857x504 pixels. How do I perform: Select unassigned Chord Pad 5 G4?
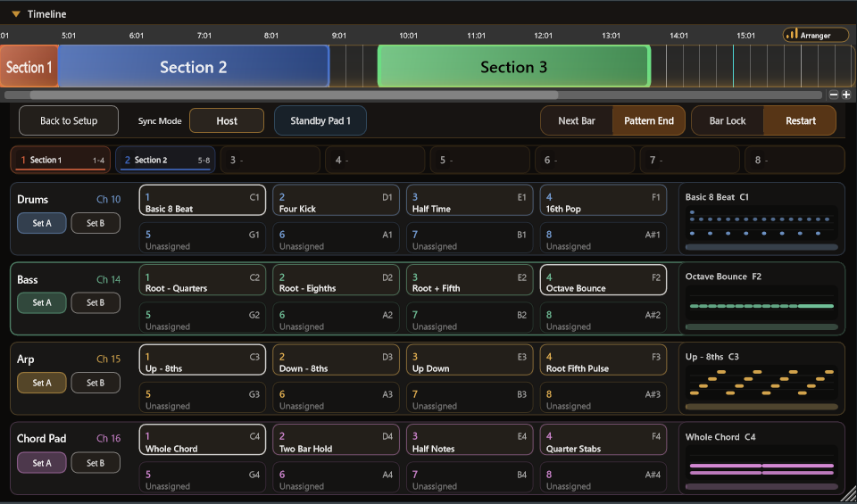[203, 478]
